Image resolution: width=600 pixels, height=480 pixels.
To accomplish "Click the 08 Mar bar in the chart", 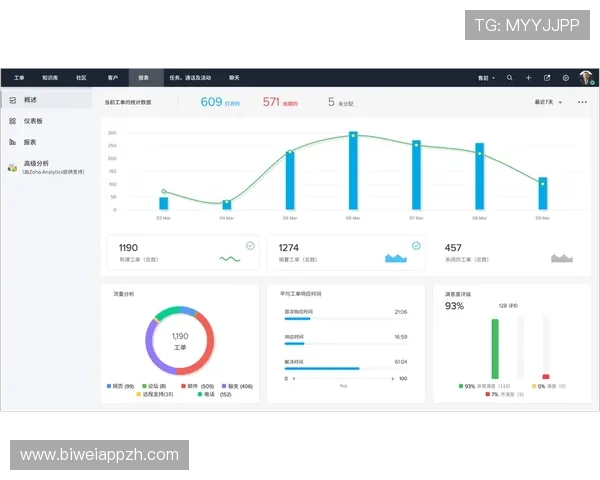I will pos(479,176).
